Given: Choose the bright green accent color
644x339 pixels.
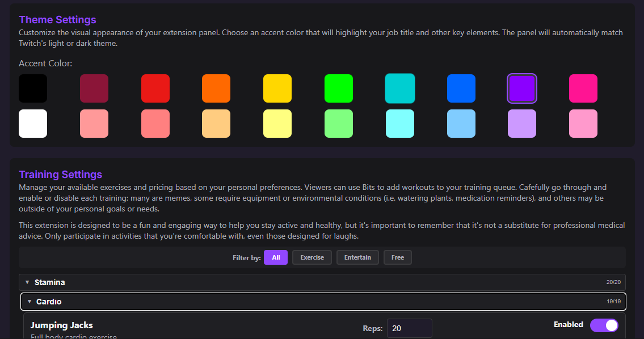Looking at the screenshot, I should pos(339,88).
